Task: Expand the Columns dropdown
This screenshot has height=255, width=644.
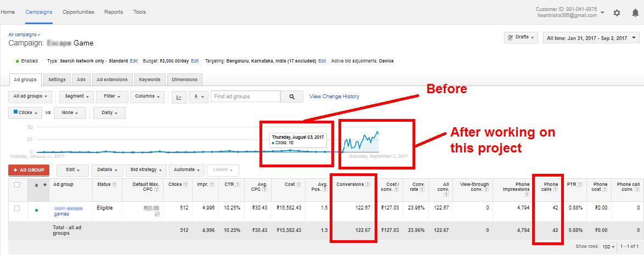Action: point(147,97)
